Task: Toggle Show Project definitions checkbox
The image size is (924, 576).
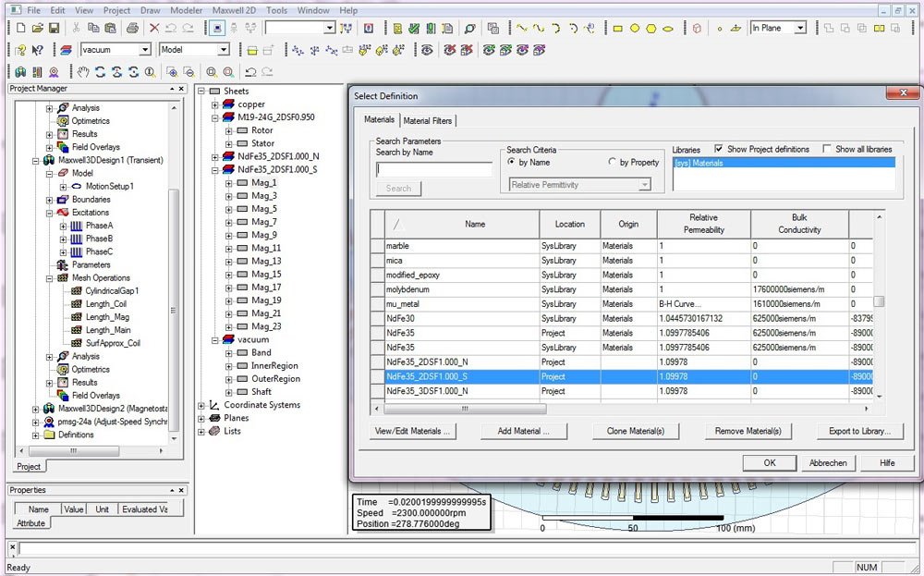Action: click(x=719, y=149)
